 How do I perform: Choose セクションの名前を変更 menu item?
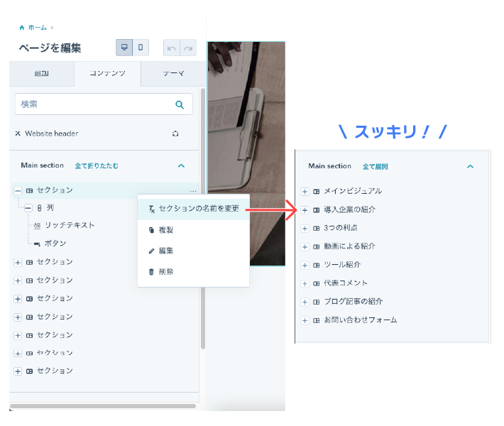click(194, 209)
